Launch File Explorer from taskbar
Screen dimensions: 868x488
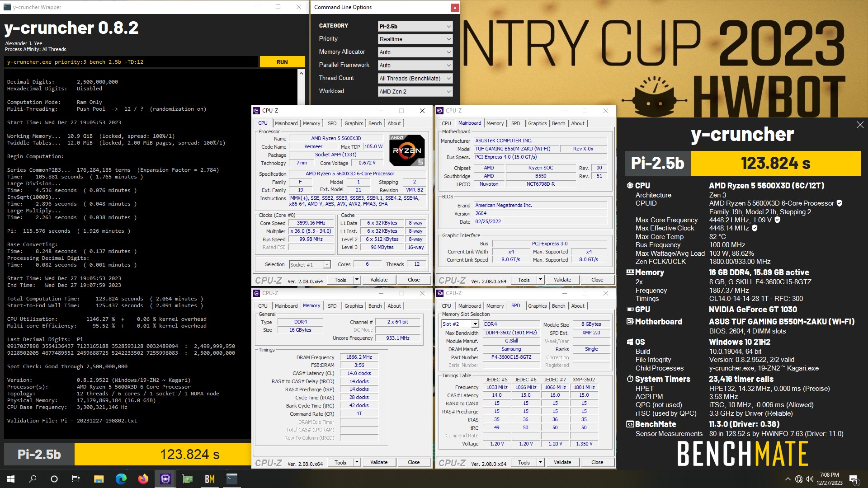pos(99,479)
